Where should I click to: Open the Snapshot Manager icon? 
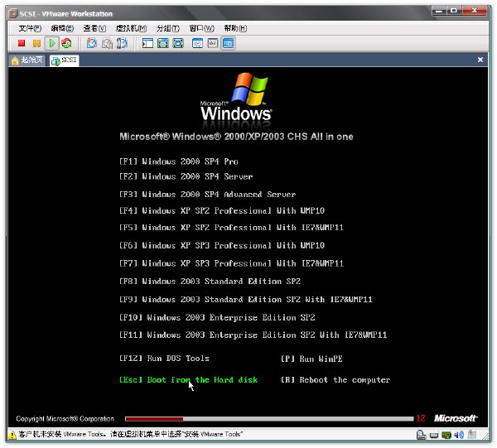[x=122, y=43]
